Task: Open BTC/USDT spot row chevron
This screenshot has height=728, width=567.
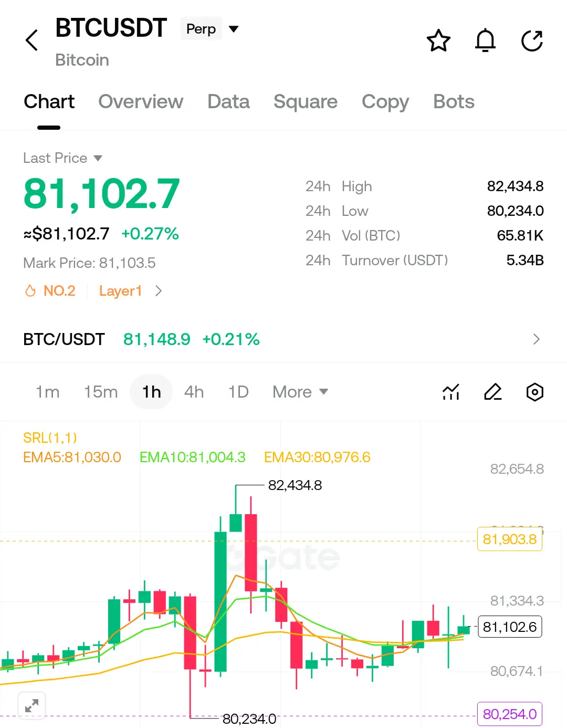Action: (x=536, y=339)
